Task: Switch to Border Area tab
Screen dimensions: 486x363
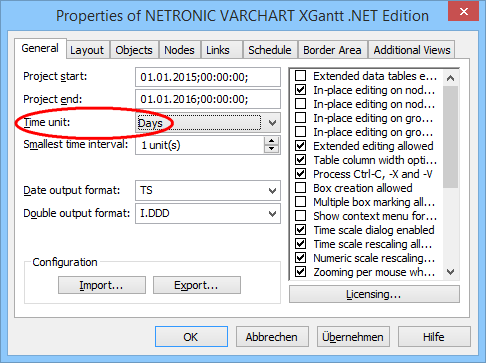Action: pos(332,50)
